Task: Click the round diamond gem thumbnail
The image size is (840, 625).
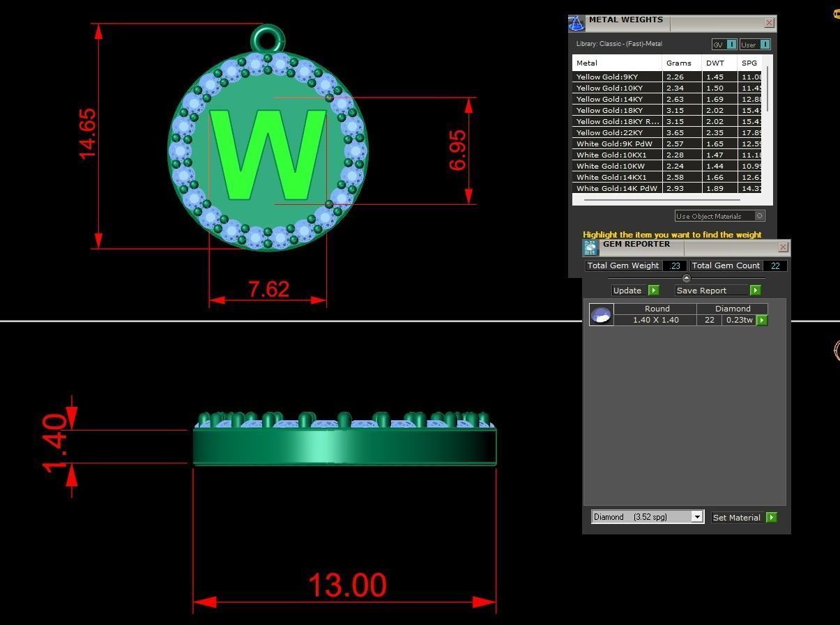Action: click(x=601, y=314)
